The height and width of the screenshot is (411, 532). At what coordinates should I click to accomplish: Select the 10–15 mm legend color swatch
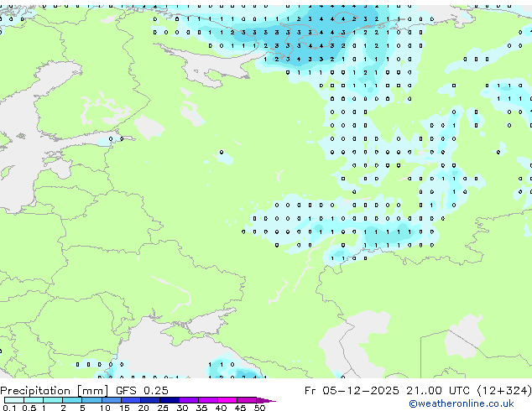click(x=112, y=400)
